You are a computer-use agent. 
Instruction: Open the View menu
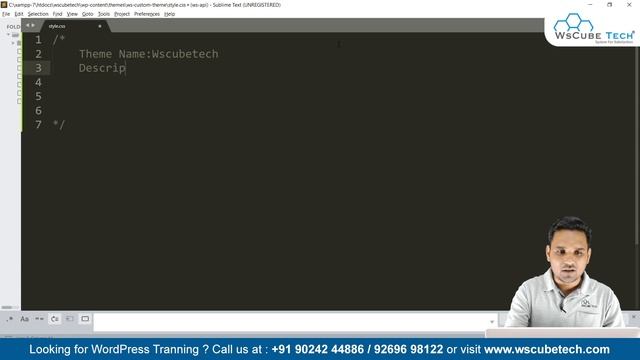[72, 14]
